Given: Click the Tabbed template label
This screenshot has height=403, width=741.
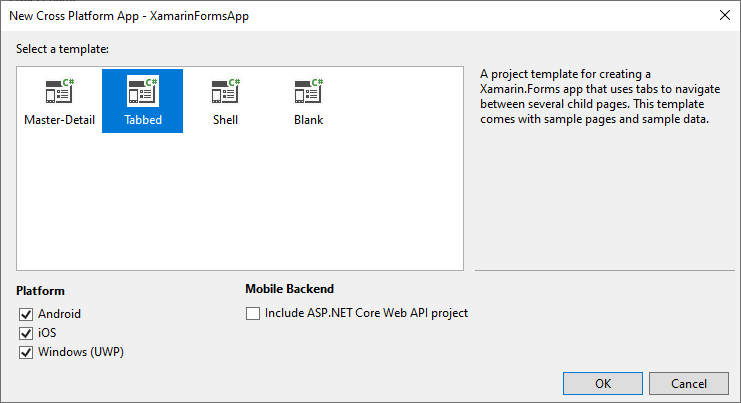Looking at the screenshot, I should pyautogui.click(x=142, y=121).
